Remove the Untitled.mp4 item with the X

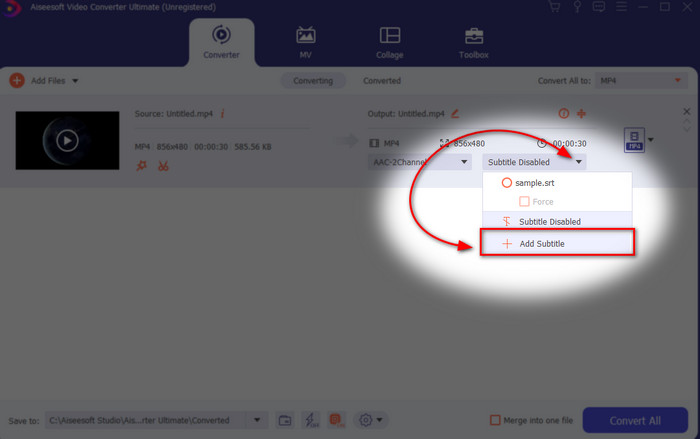687,111
